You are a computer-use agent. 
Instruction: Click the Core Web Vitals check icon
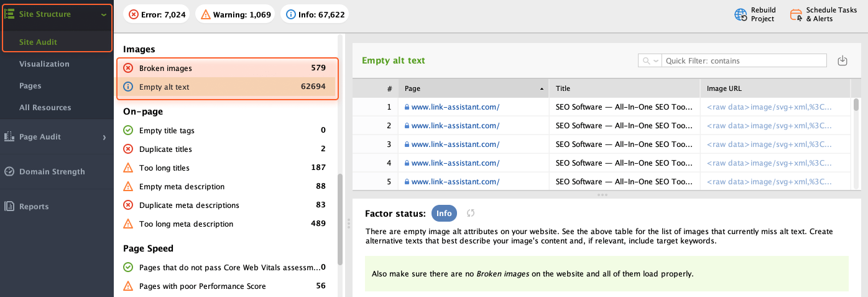click(128, 267)
